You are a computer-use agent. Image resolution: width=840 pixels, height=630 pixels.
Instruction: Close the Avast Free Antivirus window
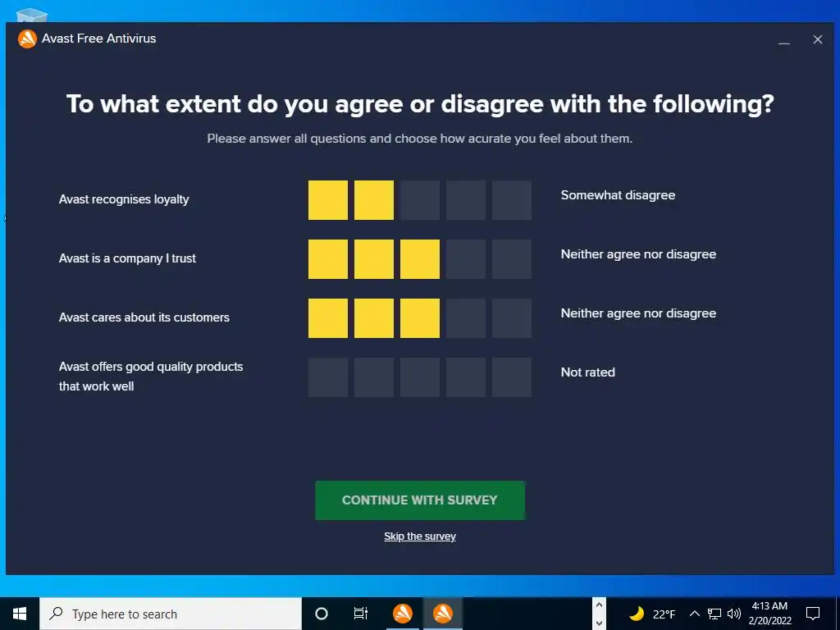pos(818,39)
